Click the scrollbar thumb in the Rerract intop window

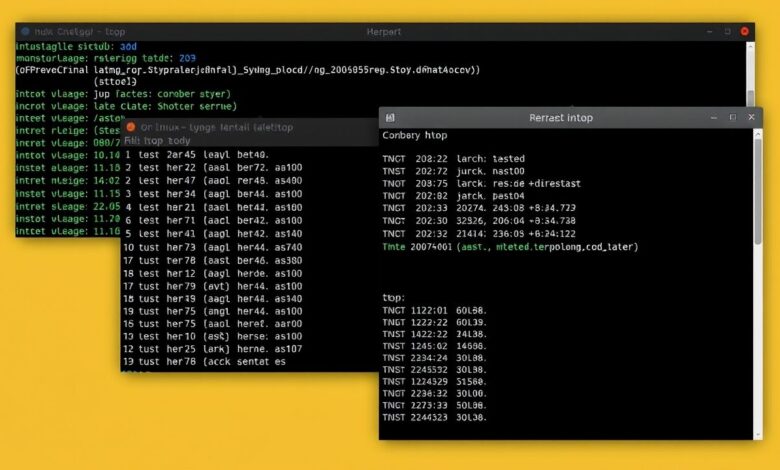758,191
